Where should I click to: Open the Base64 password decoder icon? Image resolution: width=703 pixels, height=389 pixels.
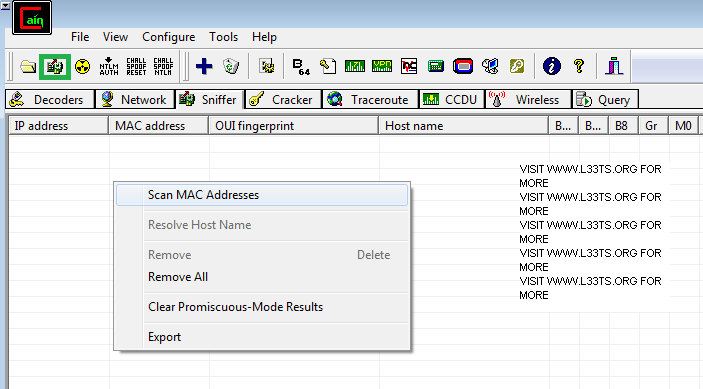pos(301,66)
